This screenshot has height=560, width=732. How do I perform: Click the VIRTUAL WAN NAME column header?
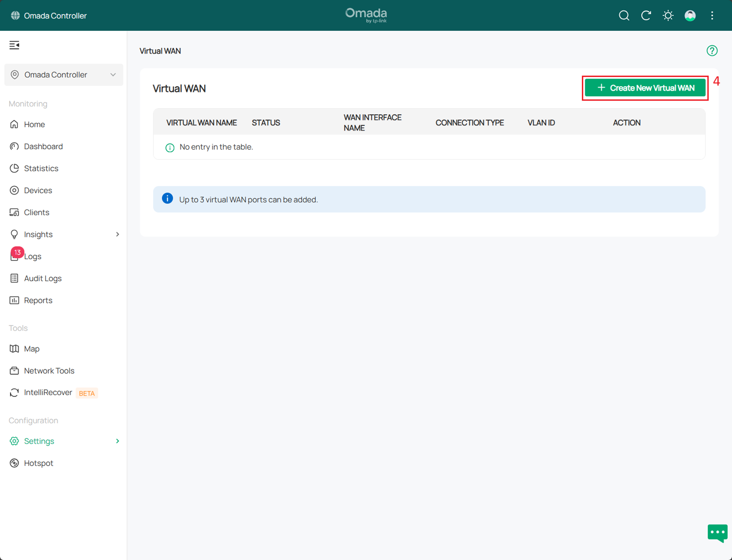tap(201, 123)
